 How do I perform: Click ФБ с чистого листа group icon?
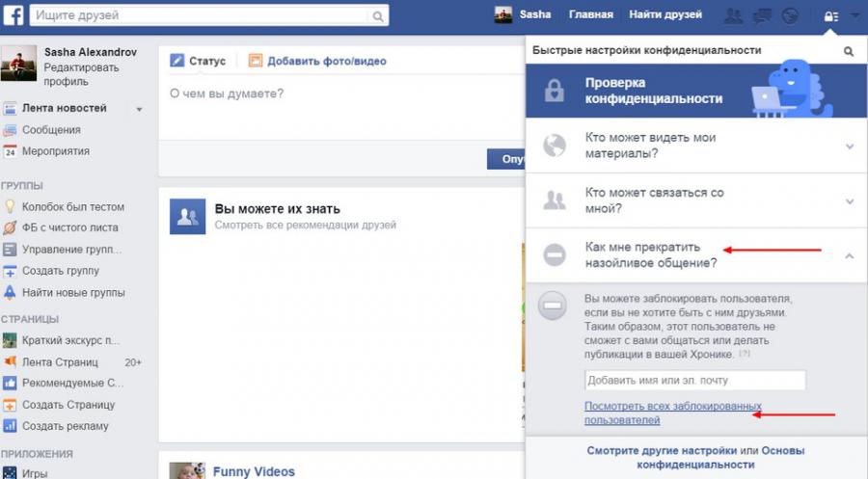[x=10, y=227]
